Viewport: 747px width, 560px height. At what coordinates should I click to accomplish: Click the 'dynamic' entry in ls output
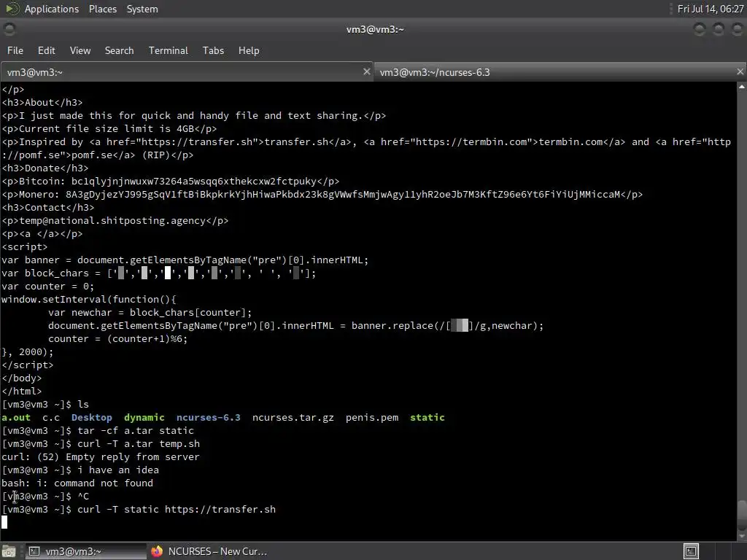144,418
